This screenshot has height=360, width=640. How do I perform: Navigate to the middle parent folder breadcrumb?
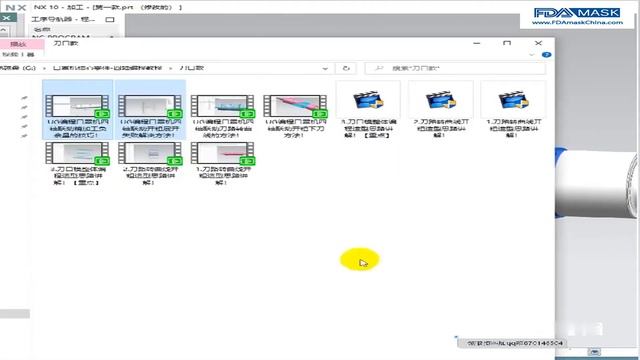(x=108, y=68)
